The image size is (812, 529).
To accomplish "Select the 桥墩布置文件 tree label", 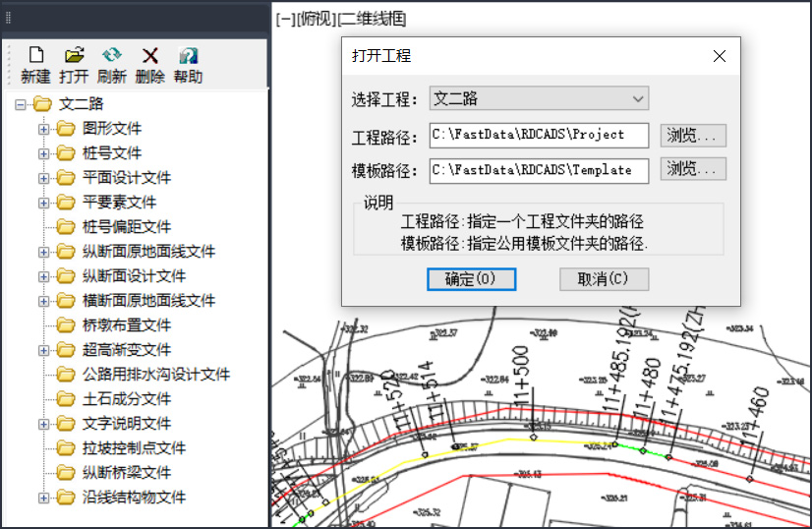I will point(127,325).
